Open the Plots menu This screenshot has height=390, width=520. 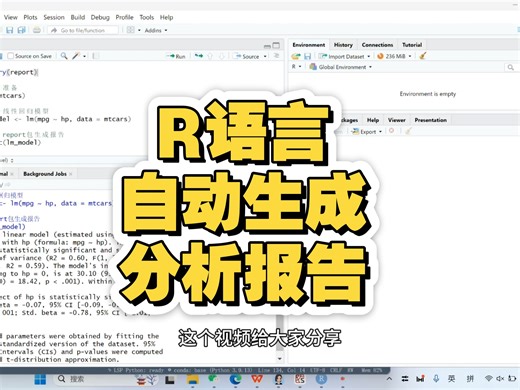[x=30, y=17]
